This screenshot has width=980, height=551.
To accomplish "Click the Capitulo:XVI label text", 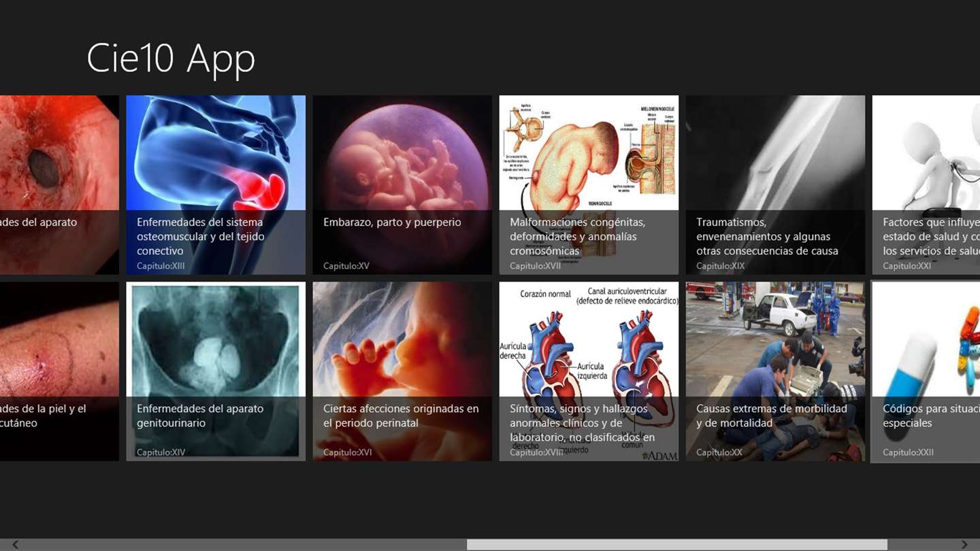I will [348, 452].
